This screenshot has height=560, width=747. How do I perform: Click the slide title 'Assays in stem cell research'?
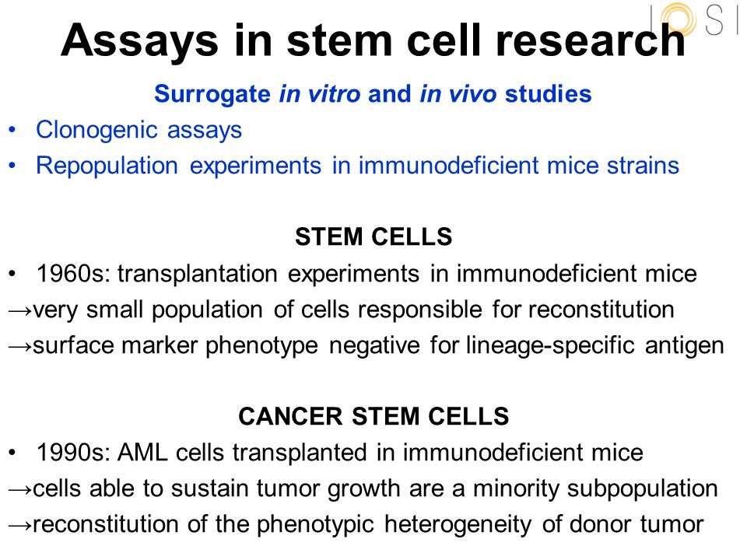click(373, 40)
